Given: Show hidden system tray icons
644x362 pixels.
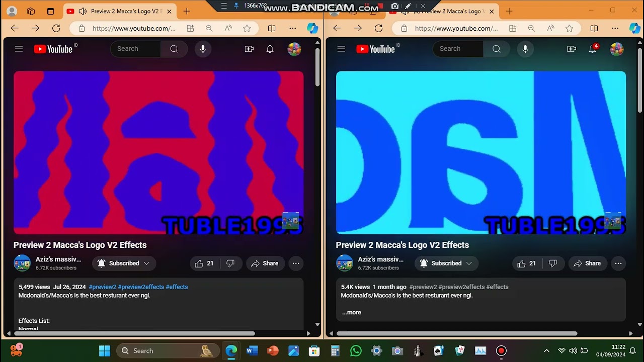Looking at the screenshot, I should 546,350.
